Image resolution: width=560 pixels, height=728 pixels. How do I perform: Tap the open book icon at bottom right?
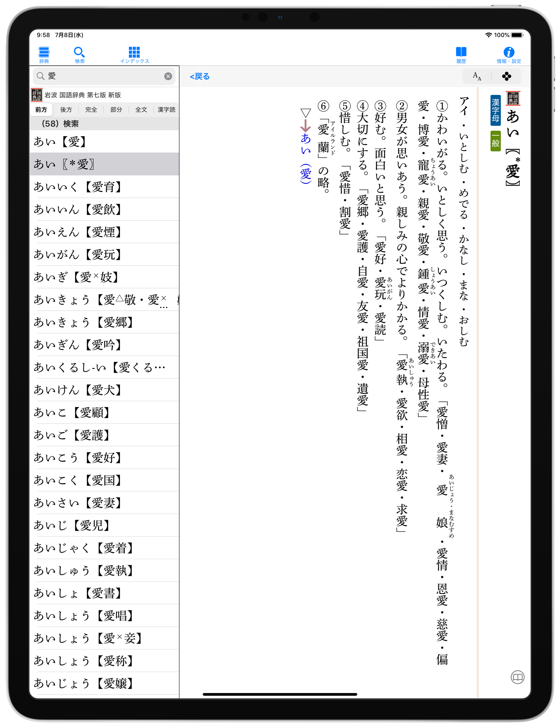pyautogui.click(x=517, y=677)
